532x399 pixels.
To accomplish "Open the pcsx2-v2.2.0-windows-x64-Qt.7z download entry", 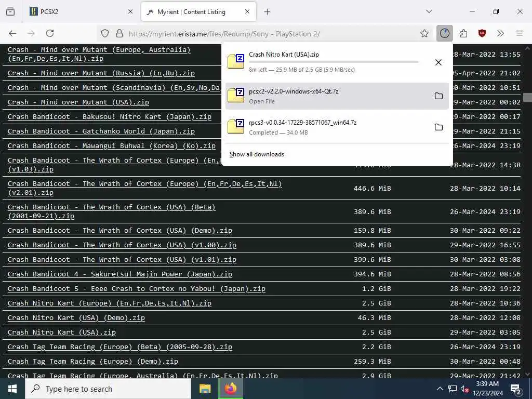I will click(337, 96).
